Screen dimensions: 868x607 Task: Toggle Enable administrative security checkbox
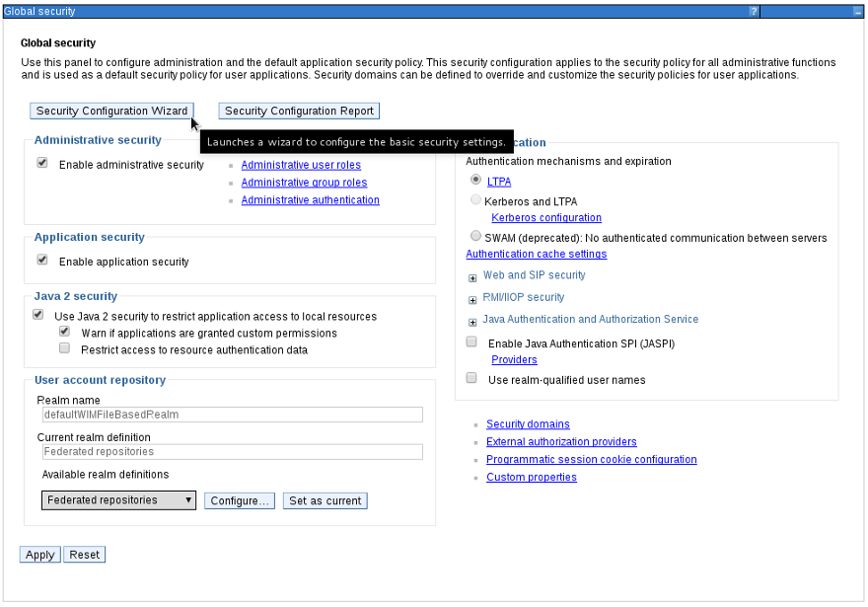tap(42, 163)
